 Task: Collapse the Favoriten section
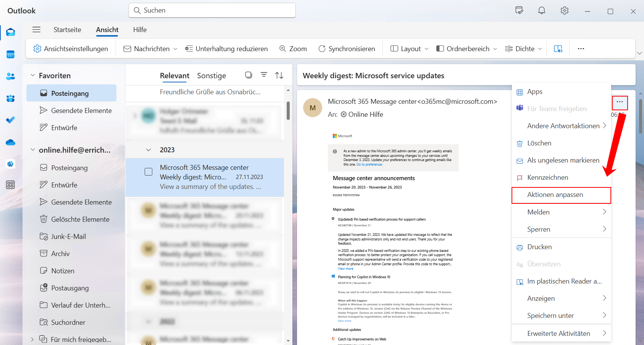(33, 76)
